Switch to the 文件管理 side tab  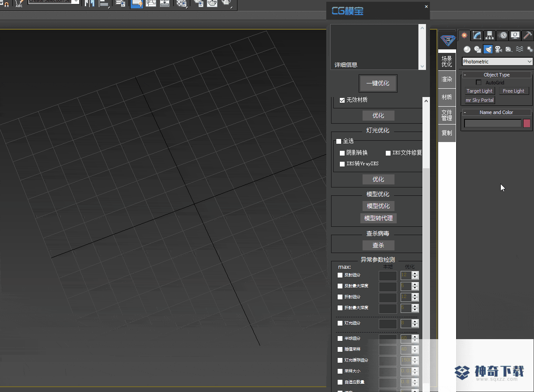(x=447, y=115)
